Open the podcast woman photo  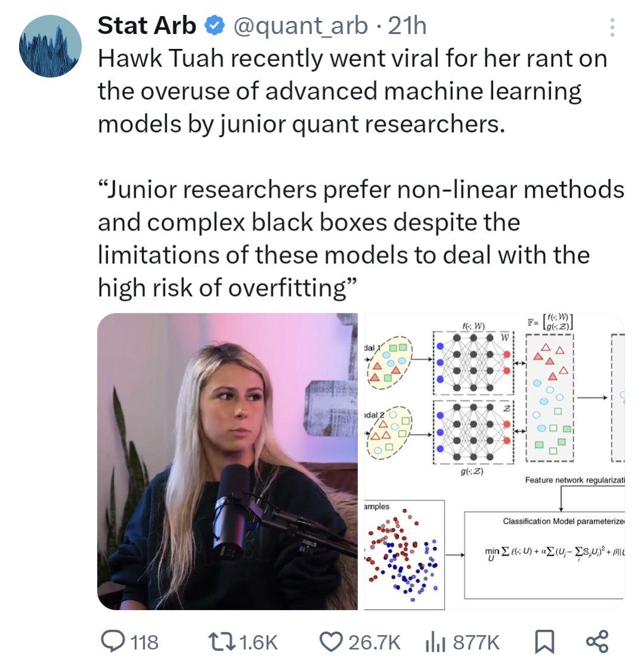tap(227, 461)
